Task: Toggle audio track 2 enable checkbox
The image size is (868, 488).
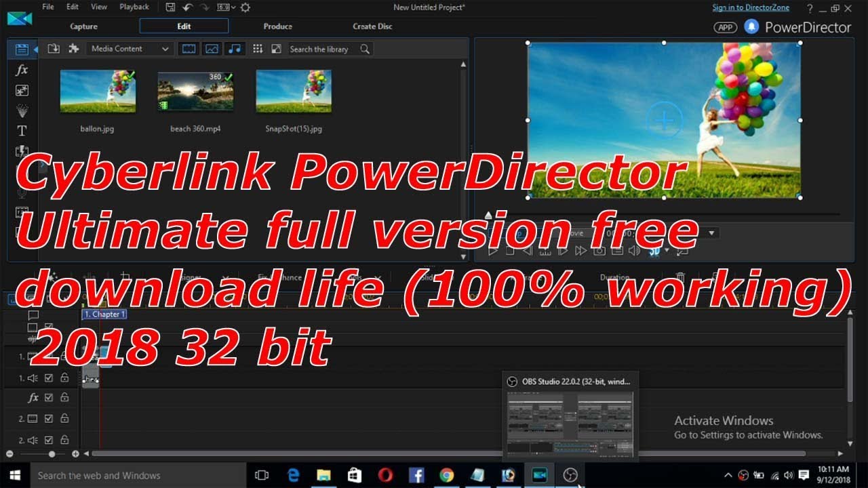Action: pos(49,440)
